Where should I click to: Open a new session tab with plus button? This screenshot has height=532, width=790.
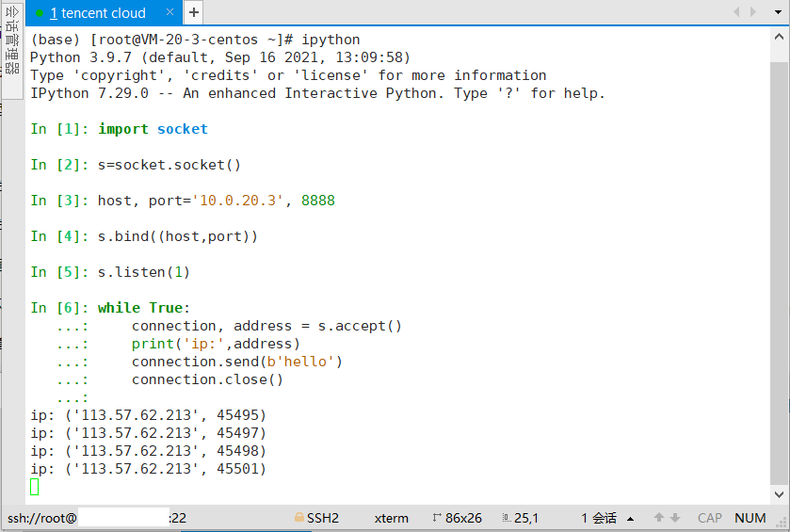194,12
